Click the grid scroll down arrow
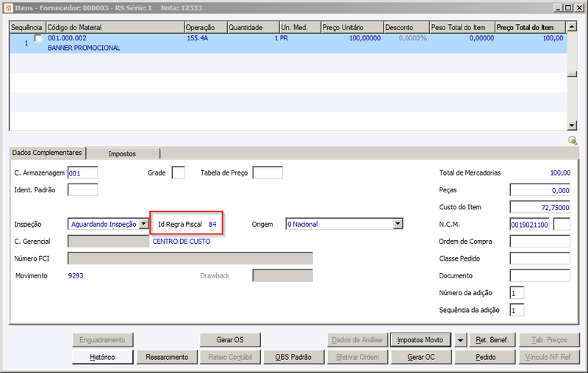The image size is (588, 373). point(572,126)
